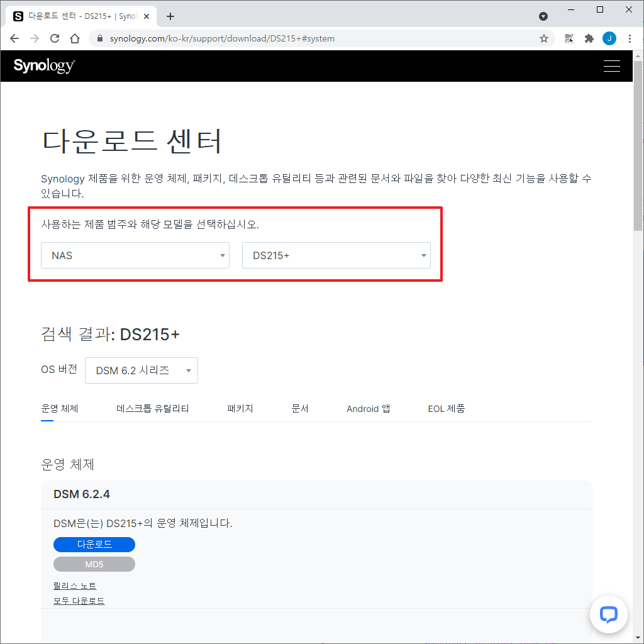Go back with the browser back arrow
This screenshot has height=644, width=644.
tap(14, 38)
